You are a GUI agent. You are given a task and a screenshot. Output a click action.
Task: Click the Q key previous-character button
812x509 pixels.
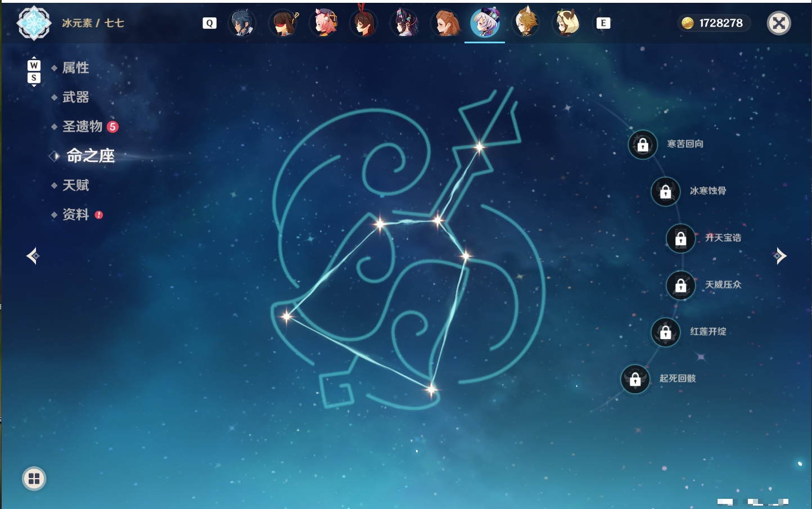[209, 23]
